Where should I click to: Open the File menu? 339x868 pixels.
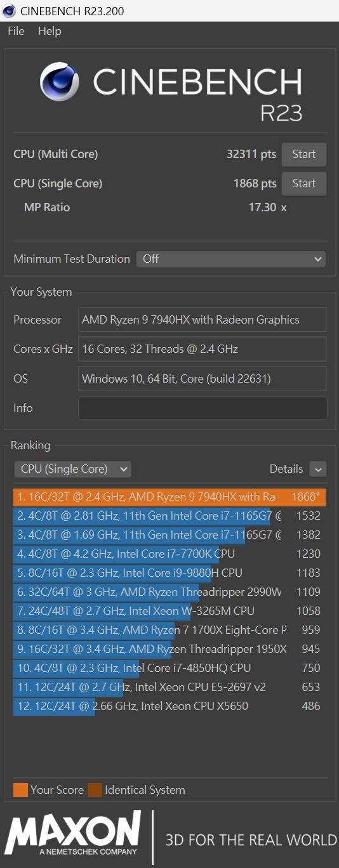click(x=16, y=31)
